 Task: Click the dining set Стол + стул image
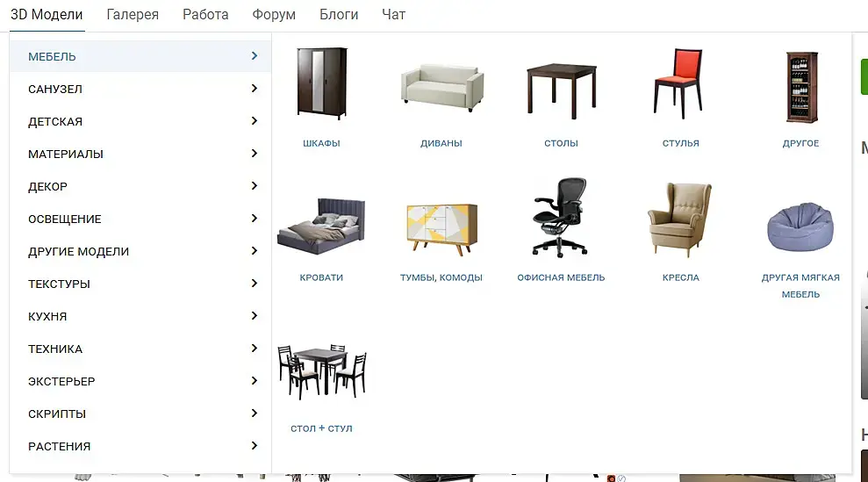pyautogui.click(x=321, y=371)
